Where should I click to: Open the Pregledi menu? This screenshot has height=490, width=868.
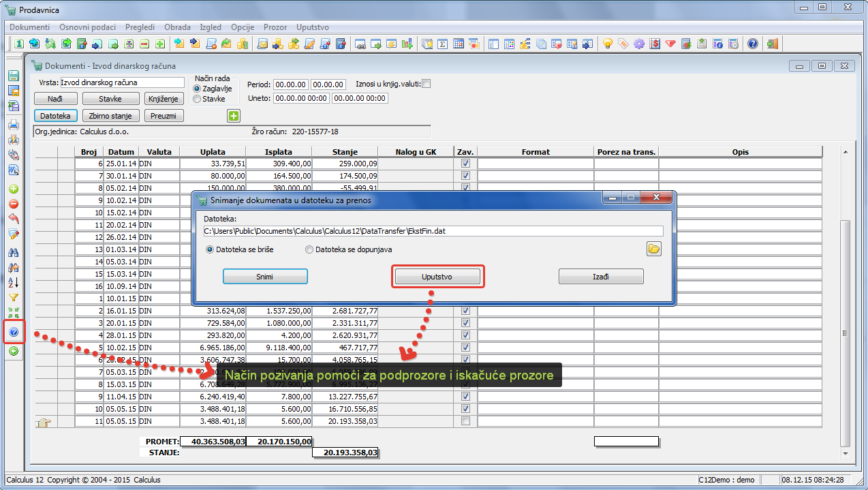click(140, 27)
